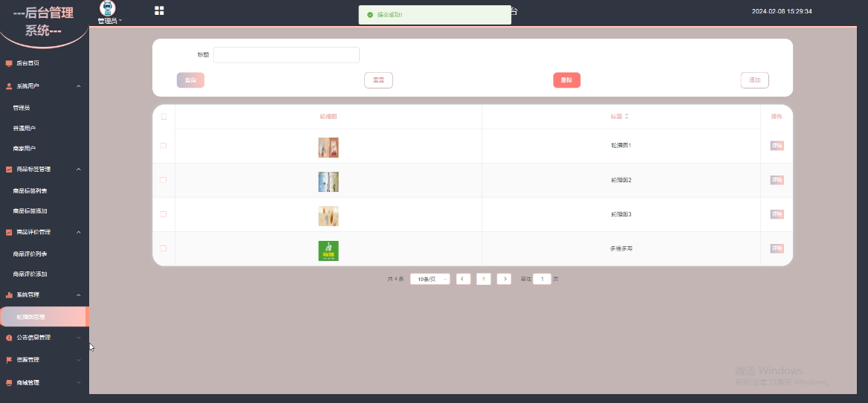The width and height of the screenshot is (868, 403).
Task: Open the 10条/页 page size dropdown
Action: pyautogui.click(x=430, y=279)
